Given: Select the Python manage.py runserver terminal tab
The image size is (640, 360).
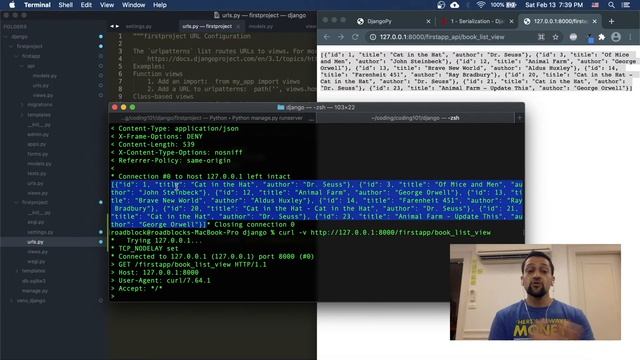Looking at the screenshot, I should click(212, 118).
